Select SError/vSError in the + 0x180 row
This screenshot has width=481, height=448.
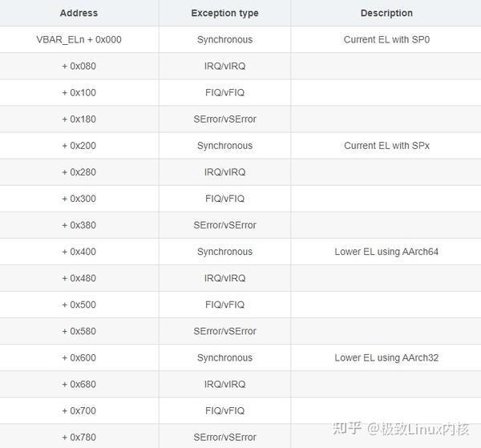point(224,119)
